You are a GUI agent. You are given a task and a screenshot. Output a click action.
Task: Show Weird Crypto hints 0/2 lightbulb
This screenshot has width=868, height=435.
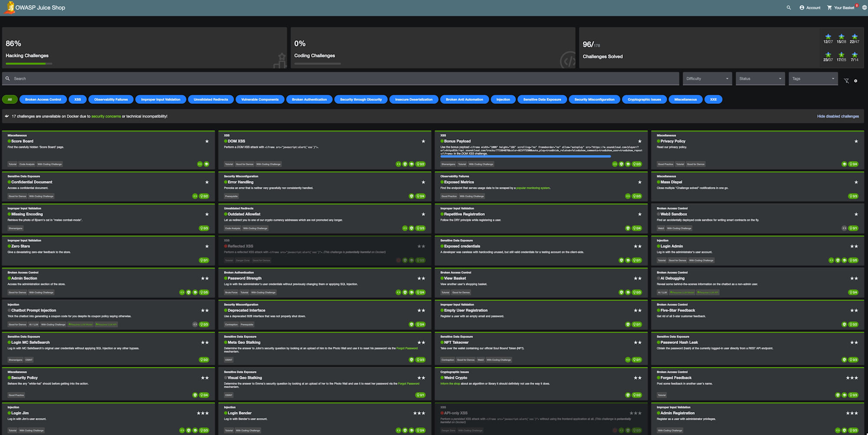637,395
